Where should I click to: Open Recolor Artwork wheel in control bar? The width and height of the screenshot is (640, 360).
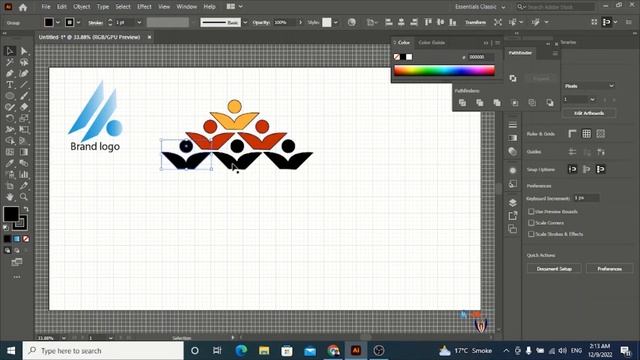(351, 22)
